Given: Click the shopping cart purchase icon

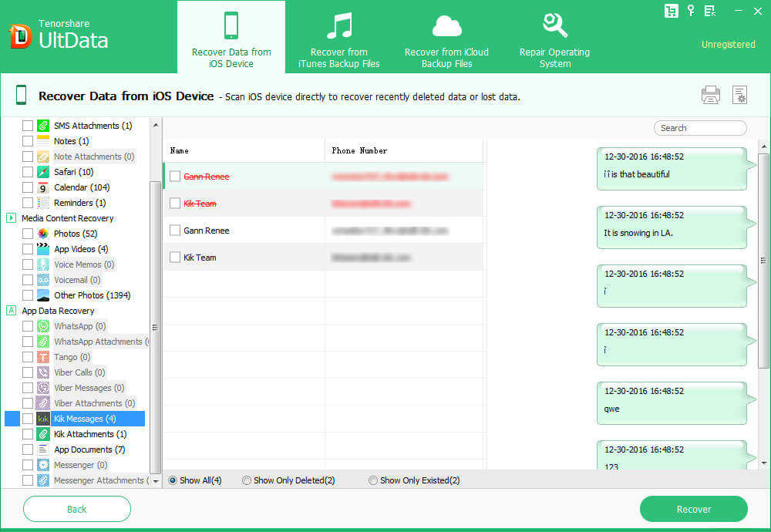Looking at the screenshot, I should pyautogui.click(x=671, y=11).
